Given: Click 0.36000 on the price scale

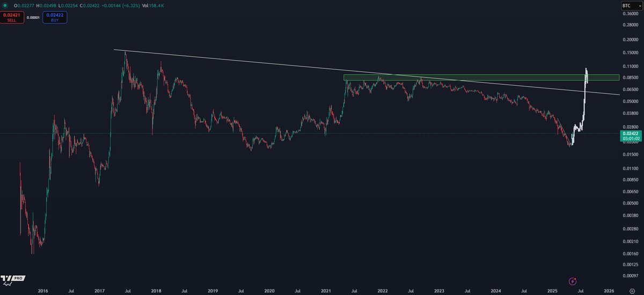Looking at the screenshot, I should coord(630,13).
